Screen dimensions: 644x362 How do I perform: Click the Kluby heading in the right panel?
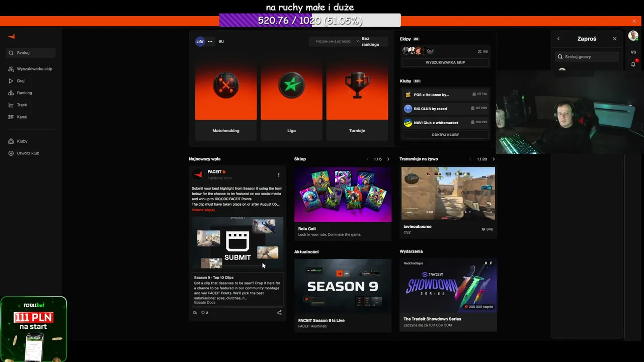point(406,81)
